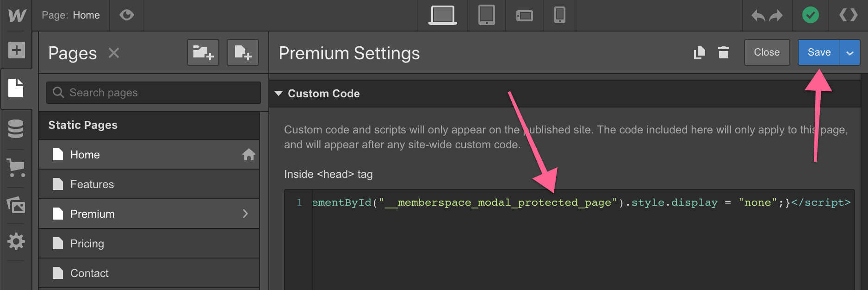Screen dimensions: 868x290
Task: Select the Contact page
Action: 149,273
